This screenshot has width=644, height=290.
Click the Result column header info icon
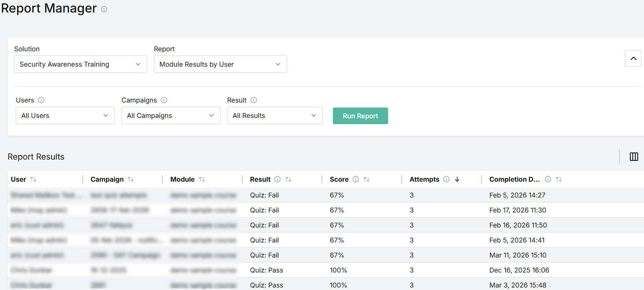[x=277, y=179]
